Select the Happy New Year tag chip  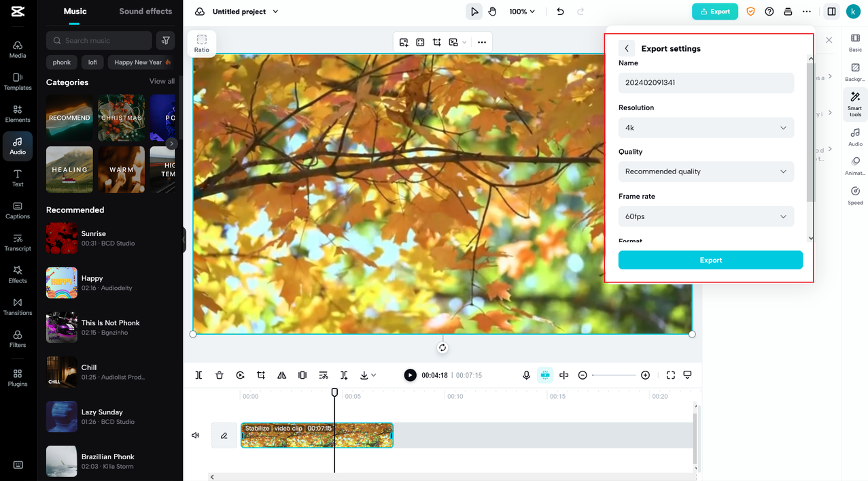coord(141,62)
